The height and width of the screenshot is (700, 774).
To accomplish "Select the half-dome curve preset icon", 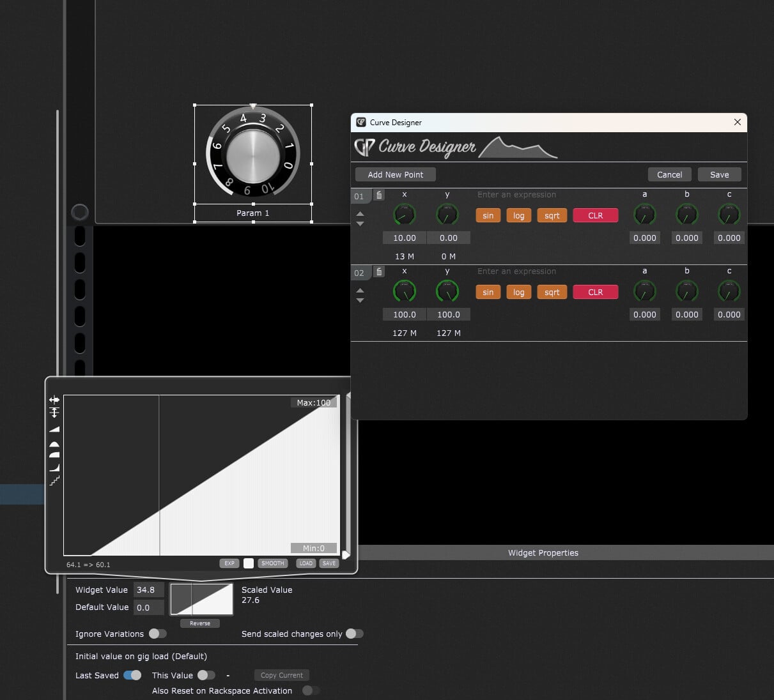I will [x=54, y=444].
